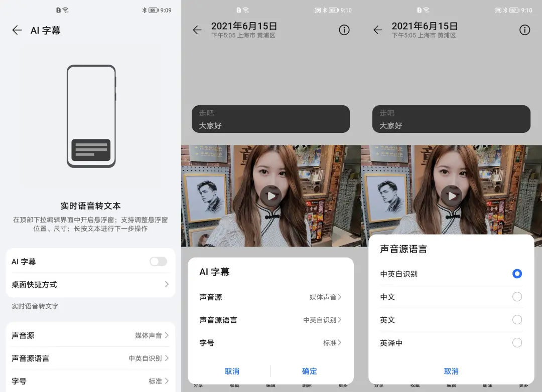This screenshot has height=392, width=542.
Task: Open info icon on the AI 字幕 popup screen
Action: pyautogui.click(x=344, y=30)
